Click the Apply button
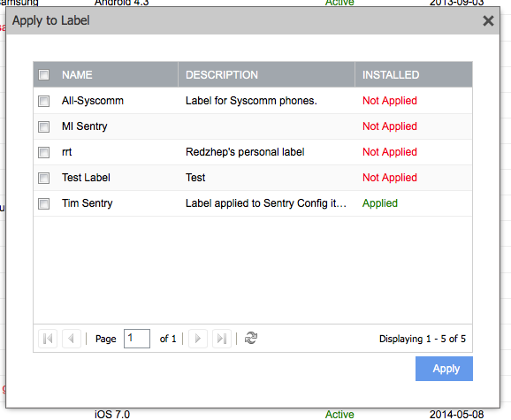511x420 pixels. (444, 369)
